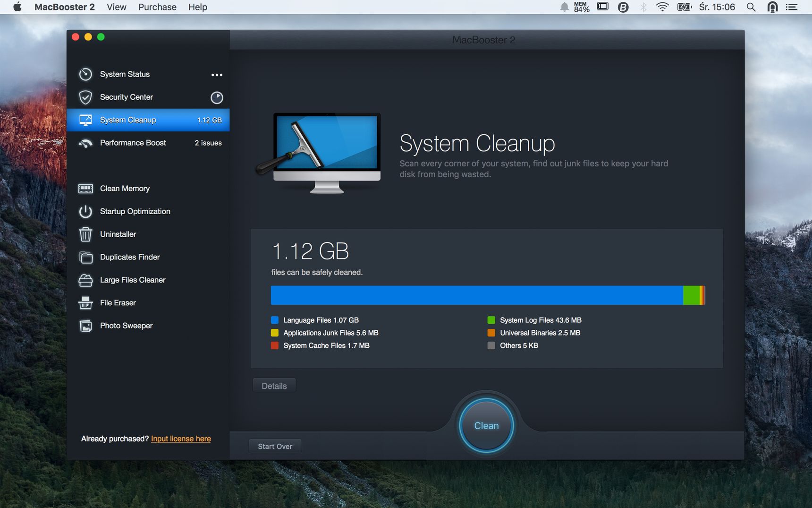Click the circled B menu bar icon
The width and height of the screenshot is (812, 508).
pyautogui.click(x=623, y=7)
